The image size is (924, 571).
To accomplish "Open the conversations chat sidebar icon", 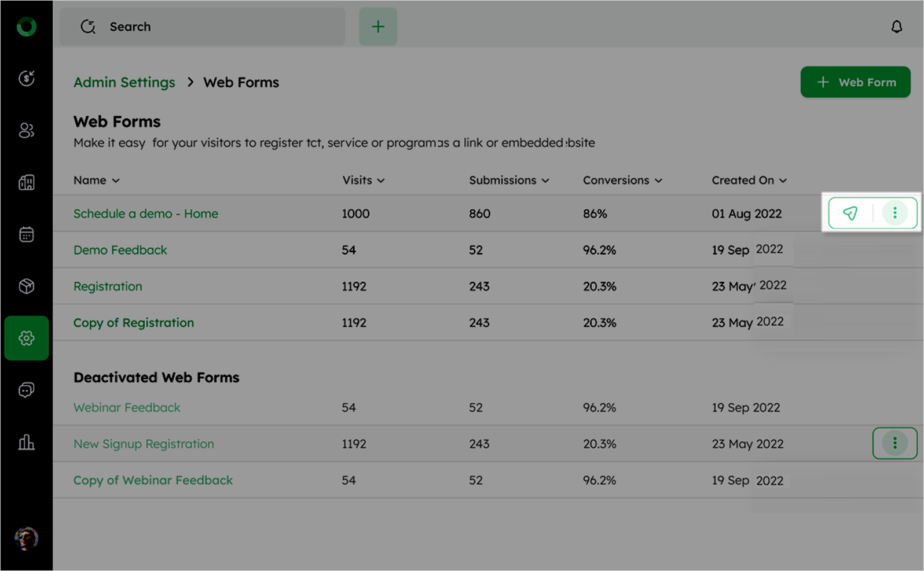I will (x=27, y=390).
